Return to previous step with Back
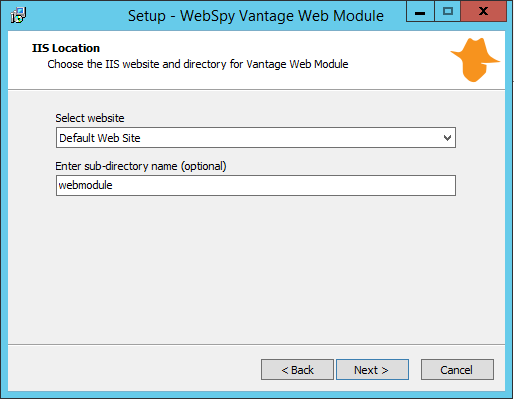514x401 pixels. (x=297, y=370)
